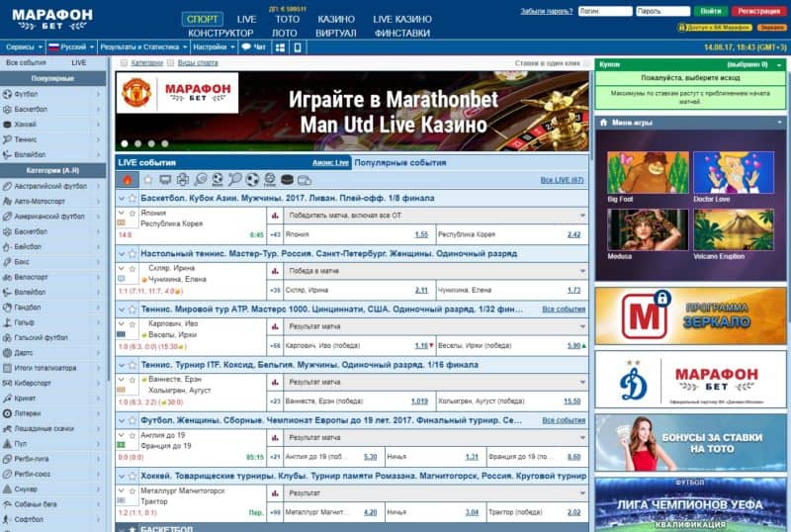Toggle the Виды спорта checkbox
The height and width of the screenshot is (532, 791).
(170, 62)
